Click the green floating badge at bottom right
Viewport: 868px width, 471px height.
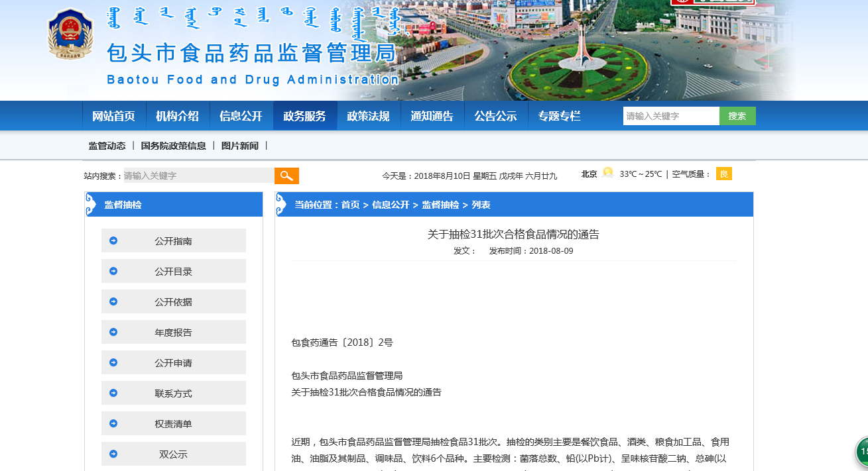point(861,452)
